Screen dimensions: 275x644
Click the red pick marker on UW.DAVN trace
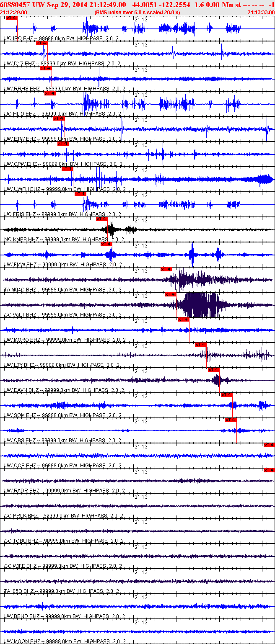click(x=214, y=370)
